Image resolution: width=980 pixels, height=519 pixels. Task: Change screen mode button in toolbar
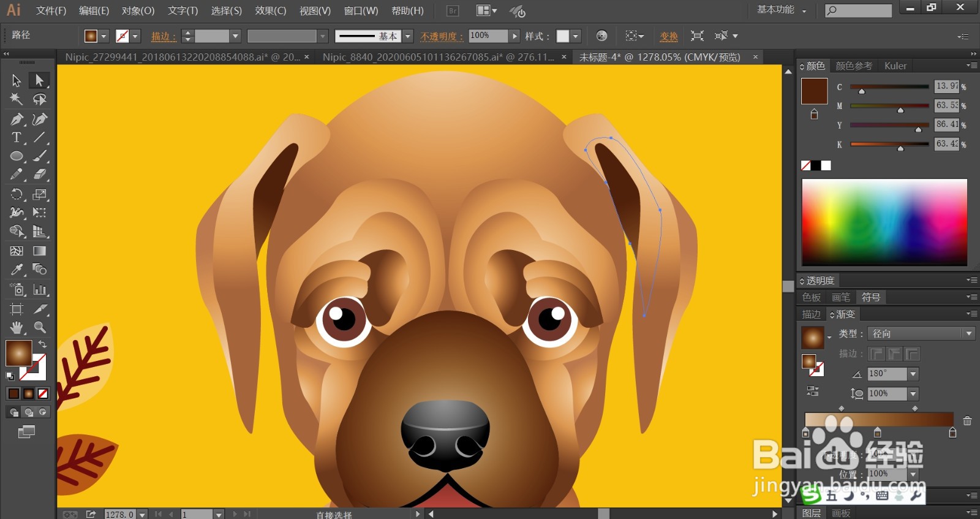26,432
